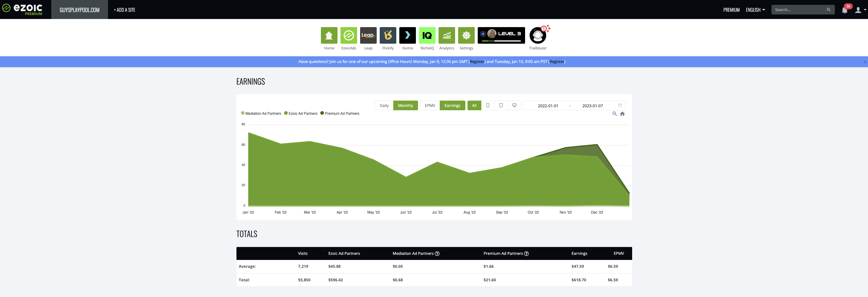
Task: Filter chart by mobile phone device
Action: 488,106
